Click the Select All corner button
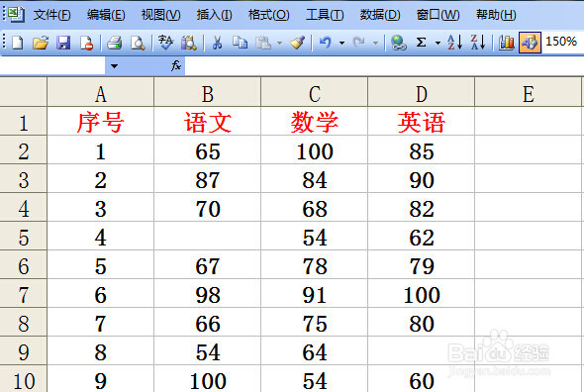The height and width of the screenshot is (392, 584). pos(23,92)
